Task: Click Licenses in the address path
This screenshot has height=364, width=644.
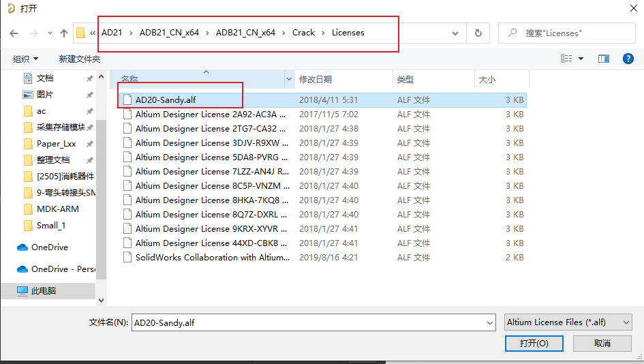Action: click(348, 33)
